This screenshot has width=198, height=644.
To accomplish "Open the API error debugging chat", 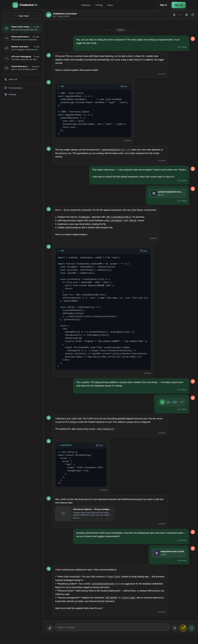I will 22,58.
